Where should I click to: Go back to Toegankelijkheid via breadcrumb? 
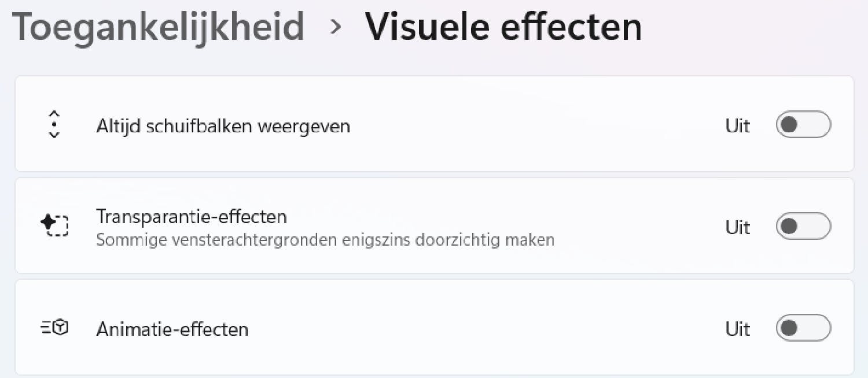pos(158,27)
